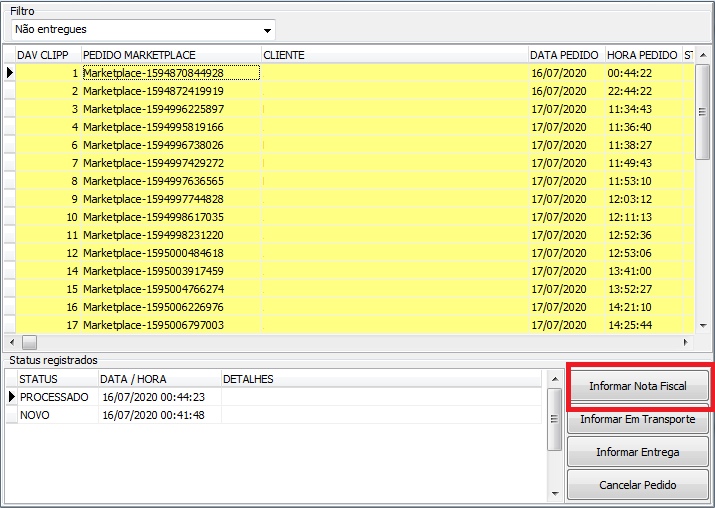Image resolution: width=715 pixels, height=508 pixels.
Task: Click the Cancelar Pedido button
Action: pos(638,485)
